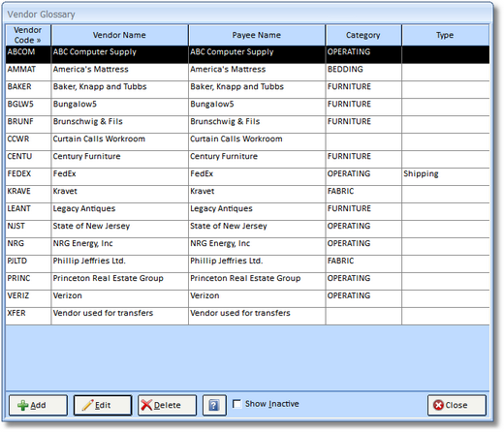Click the Payee Name column header
The height and width of the screenshot is (432, 504).
pyautogui.click(x=257, y=35)
